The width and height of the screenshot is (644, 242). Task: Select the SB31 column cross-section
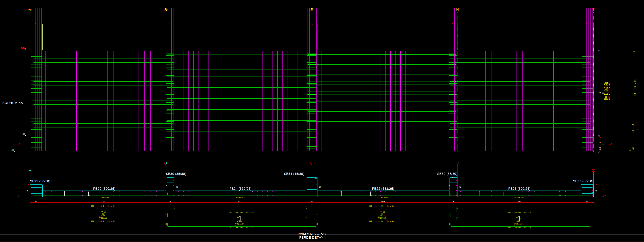click(312, 187)
